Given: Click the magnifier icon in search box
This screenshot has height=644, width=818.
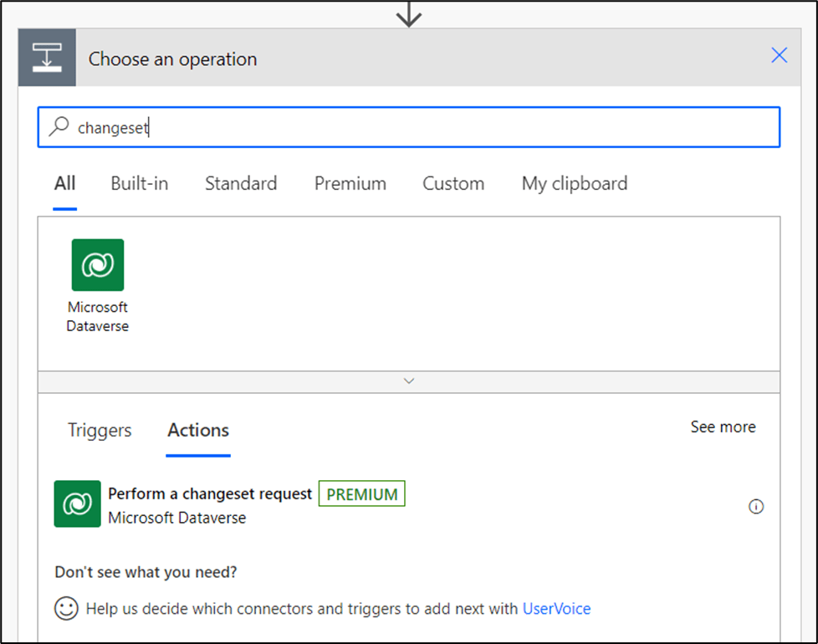Looking at the screenshot, I should [59, 127].
